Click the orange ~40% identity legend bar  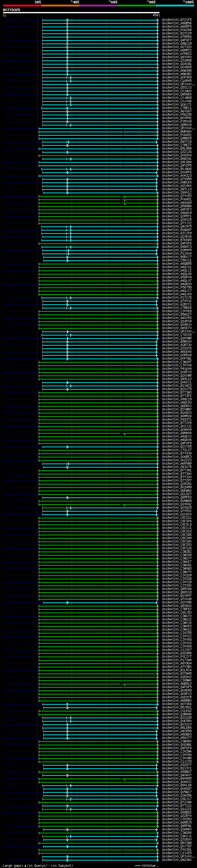pyautogui.click(x=60, y=6)
